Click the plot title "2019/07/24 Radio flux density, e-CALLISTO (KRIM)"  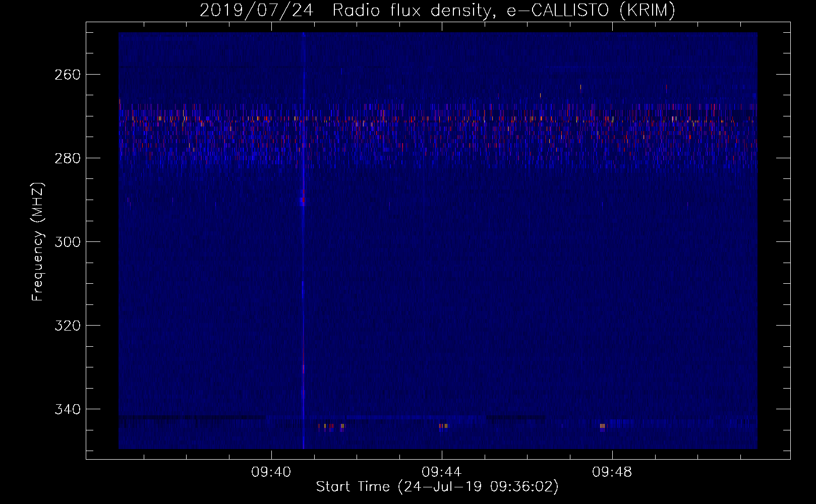coord(437,11)
